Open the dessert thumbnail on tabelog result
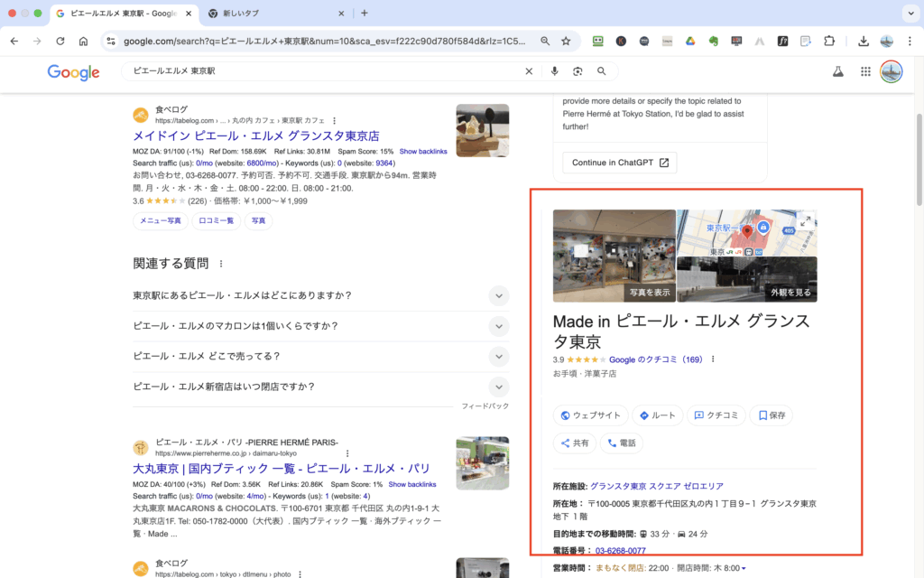Viewport: 924px width, 578px height. tap(483, 130)
